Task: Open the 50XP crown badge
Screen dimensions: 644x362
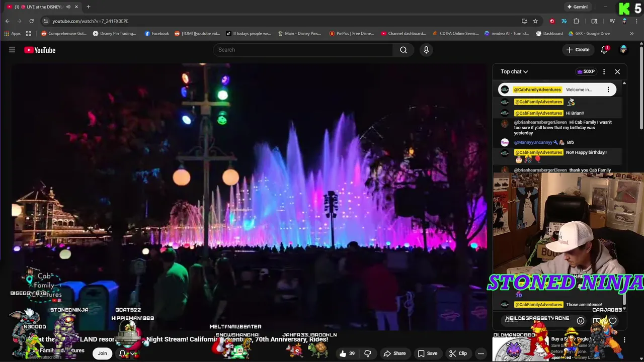Action: pos(586,71)
